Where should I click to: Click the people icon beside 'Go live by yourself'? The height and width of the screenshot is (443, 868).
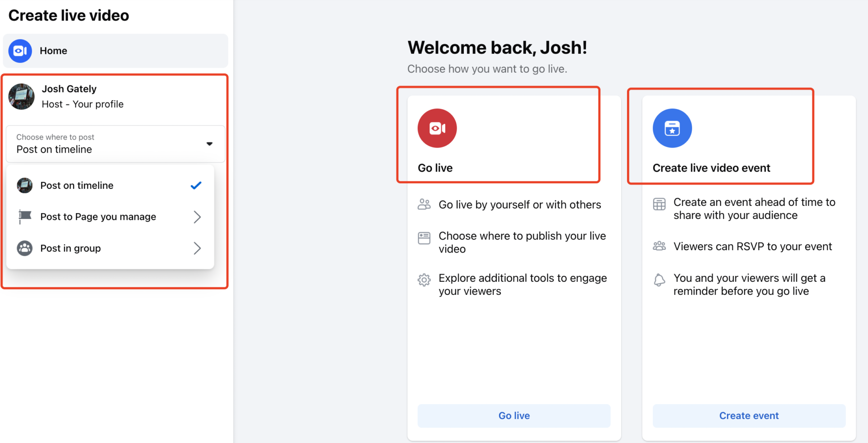click(424, 204)
